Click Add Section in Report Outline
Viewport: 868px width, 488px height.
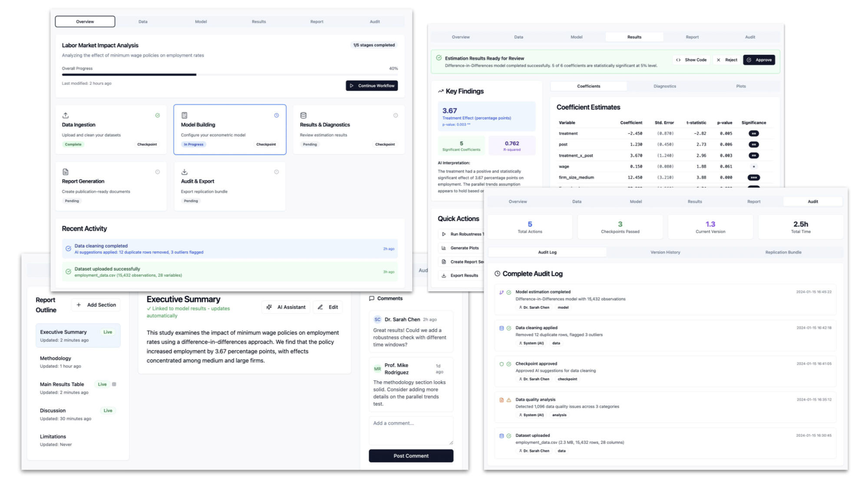(x=96, y=305)
